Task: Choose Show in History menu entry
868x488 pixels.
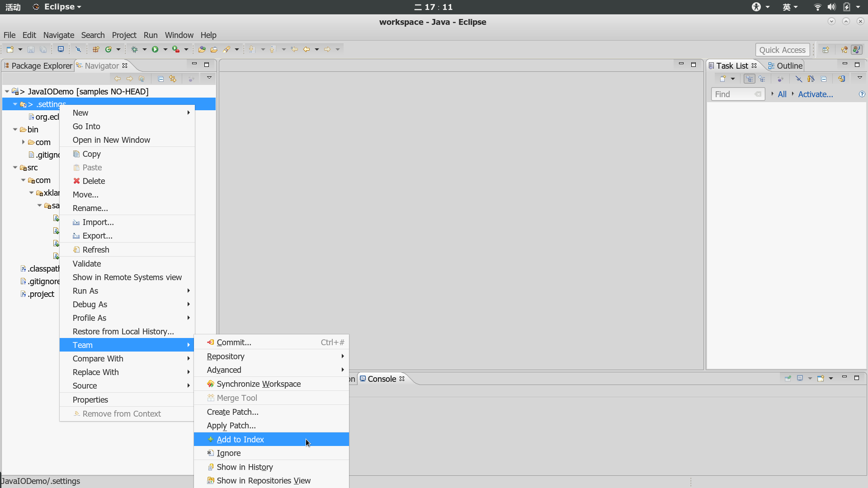Action: point(271,467)
